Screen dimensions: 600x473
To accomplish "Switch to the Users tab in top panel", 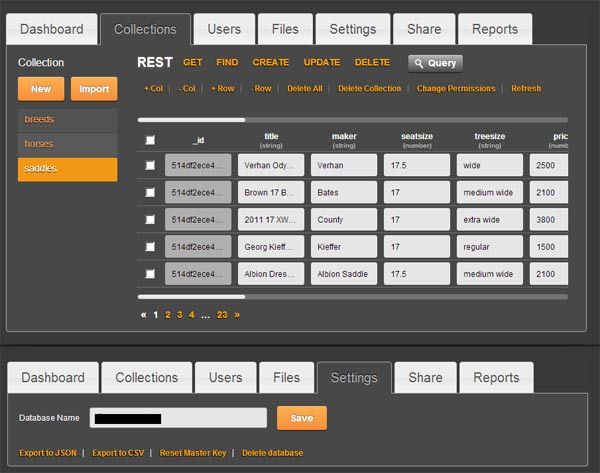I will point(222,30).
